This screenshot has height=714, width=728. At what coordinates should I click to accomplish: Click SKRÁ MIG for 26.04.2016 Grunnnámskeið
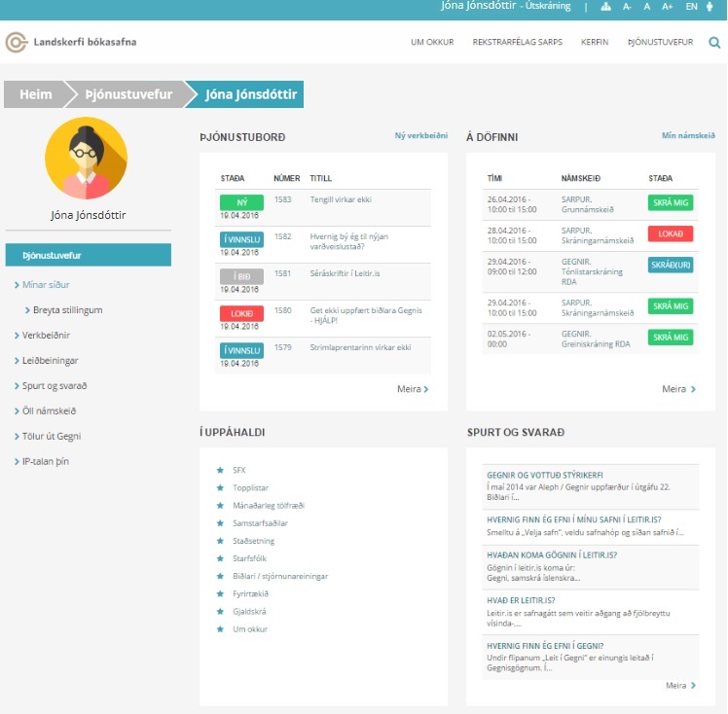671,202
